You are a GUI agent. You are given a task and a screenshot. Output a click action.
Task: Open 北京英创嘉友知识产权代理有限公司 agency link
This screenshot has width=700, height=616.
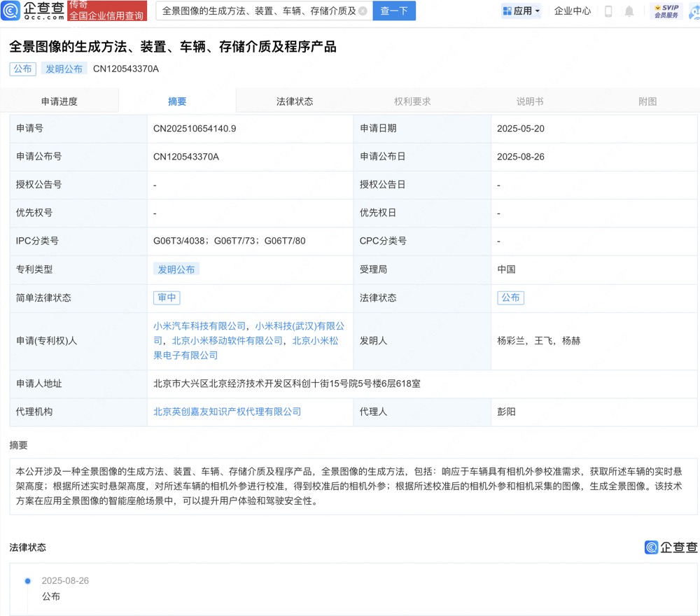click(227, 412)
